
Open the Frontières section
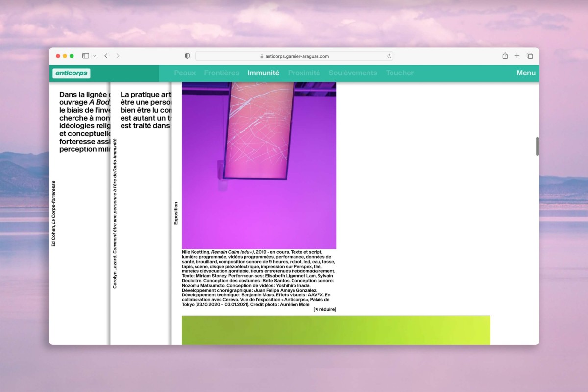tap(221, 73)
